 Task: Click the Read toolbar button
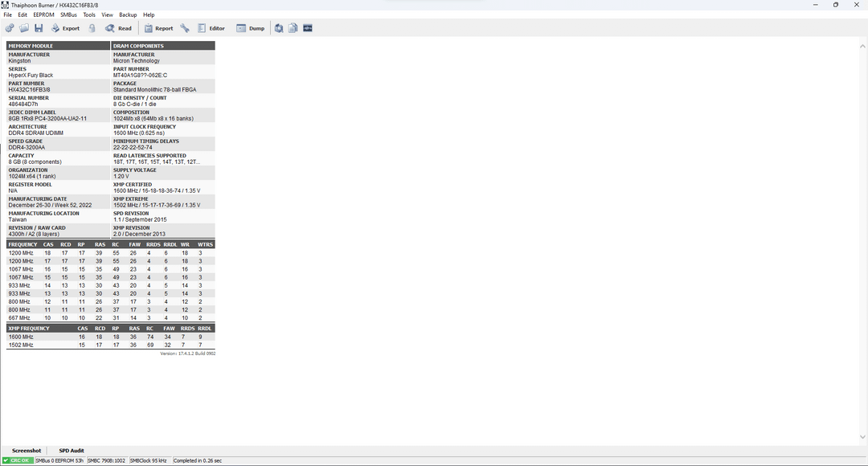[x=118, y=28]
